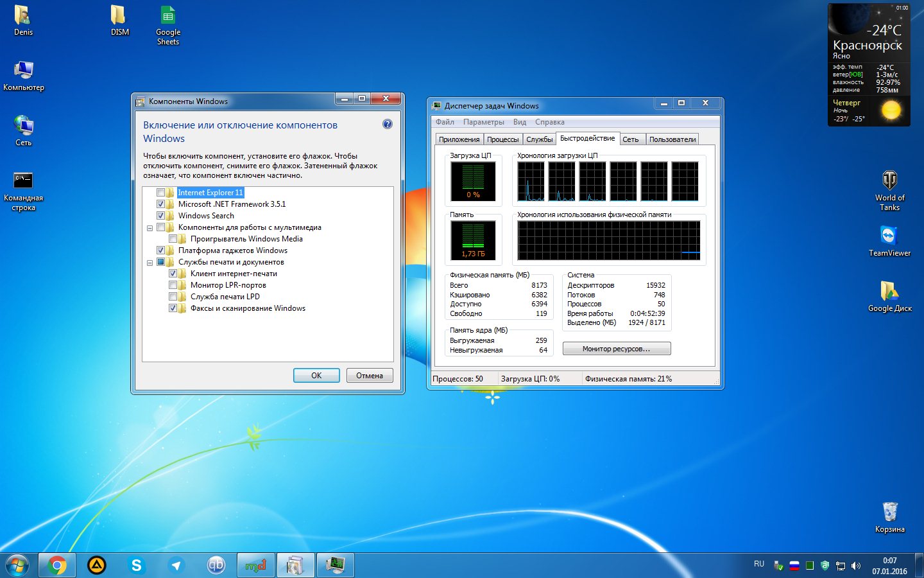Image resolution: width=924 pixels, height=578 pixels.
Task: Open the Сеть tab in Task Manager
Action: (x=630, y=139)
